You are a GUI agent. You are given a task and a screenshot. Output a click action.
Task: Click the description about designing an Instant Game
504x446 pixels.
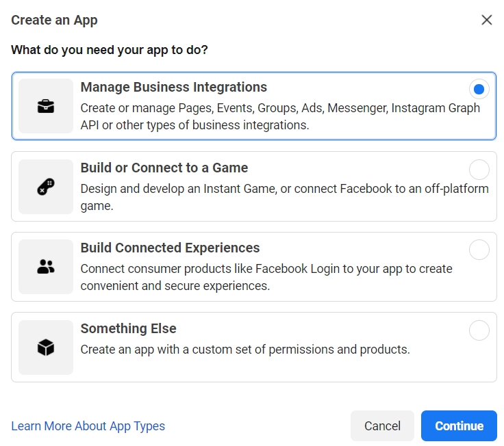tap(284, 197)
